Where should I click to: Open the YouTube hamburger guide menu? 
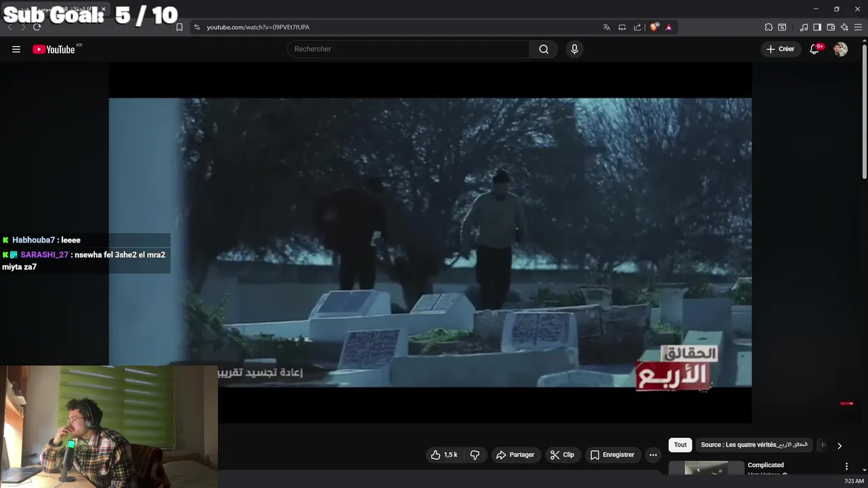point(16,49)
